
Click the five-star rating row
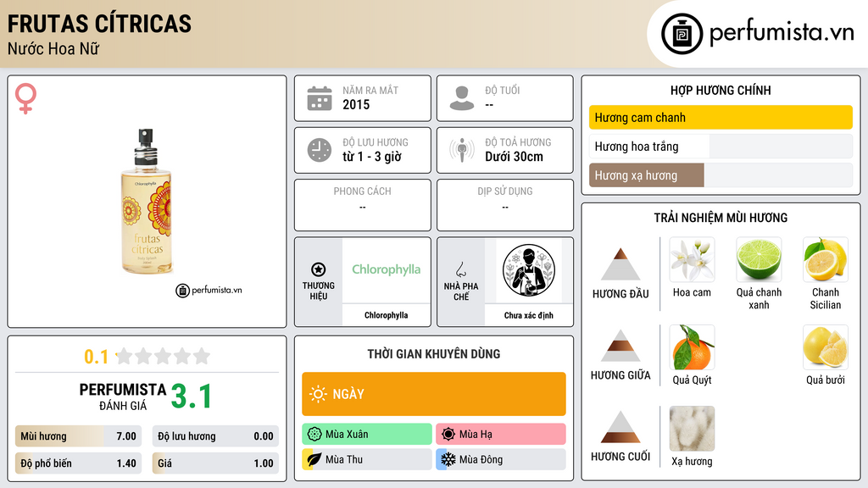pyautogui.click(x=164, y=356)
